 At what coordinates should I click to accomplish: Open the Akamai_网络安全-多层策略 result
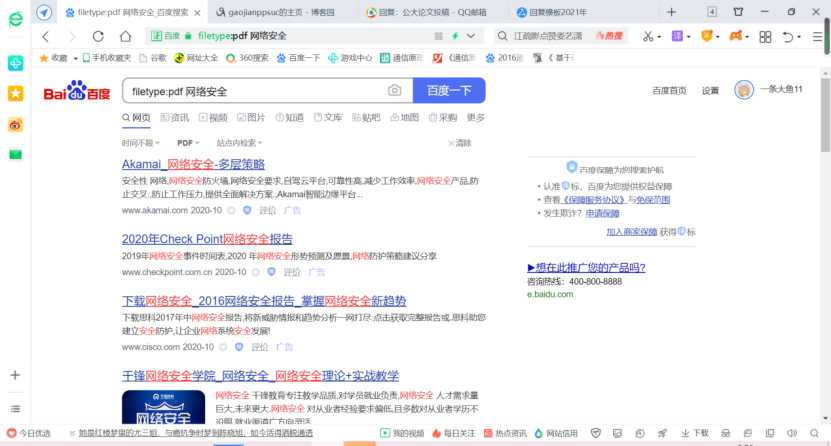(193, 165)
